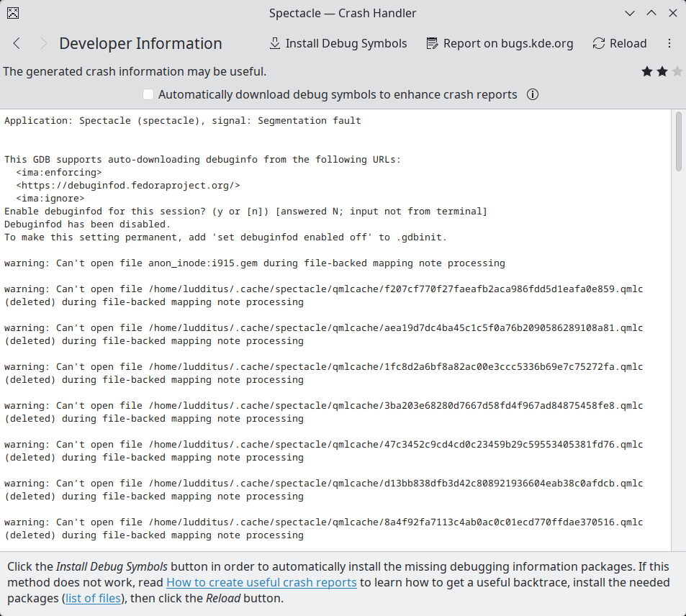Open the 'list of files' link

coord(93,598)
